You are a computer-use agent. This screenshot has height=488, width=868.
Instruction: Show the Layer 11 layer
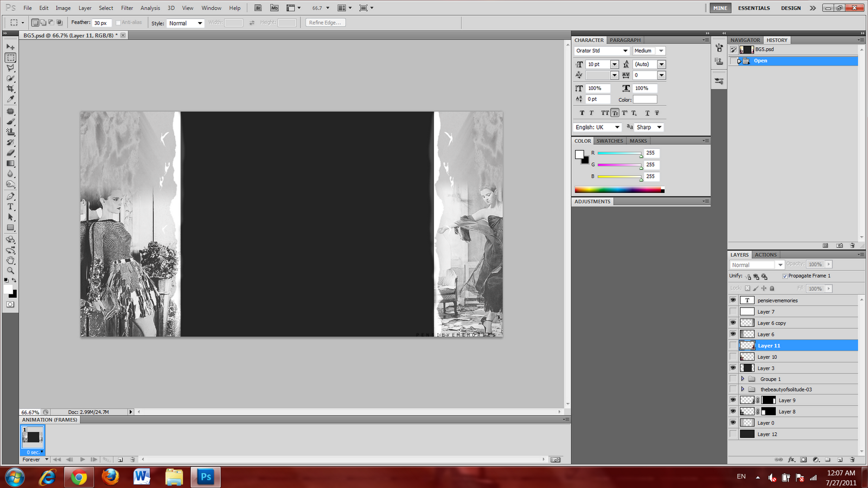(733, 345)
